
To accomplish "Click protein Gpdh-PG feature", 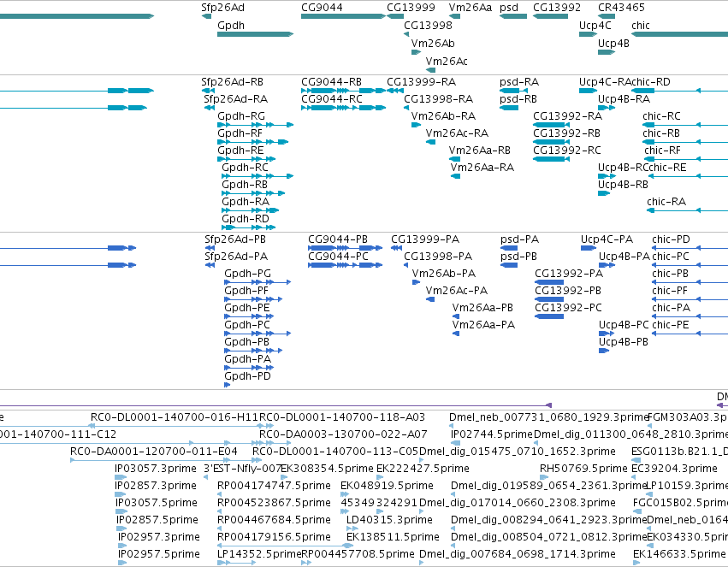I will pyautogui.click(x=257, y=282).
